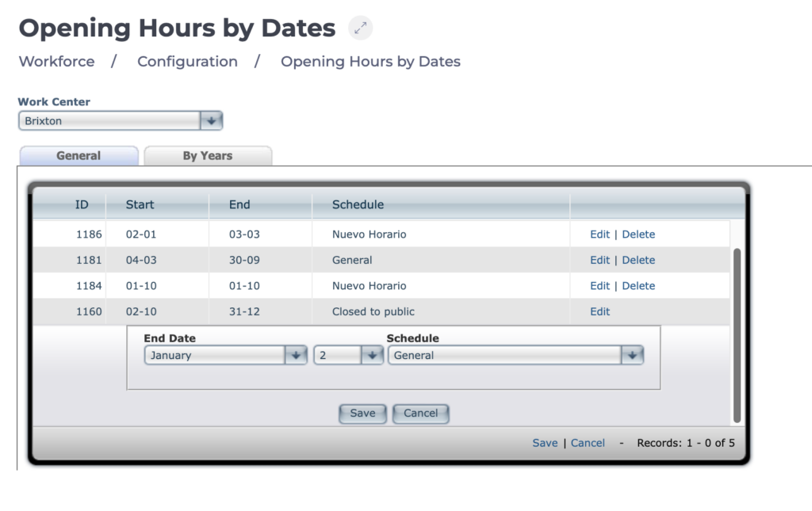Viewport: 812px width, 511px height.
Task: Edit the Closed to public record
Action: click(x=599, y=311)
